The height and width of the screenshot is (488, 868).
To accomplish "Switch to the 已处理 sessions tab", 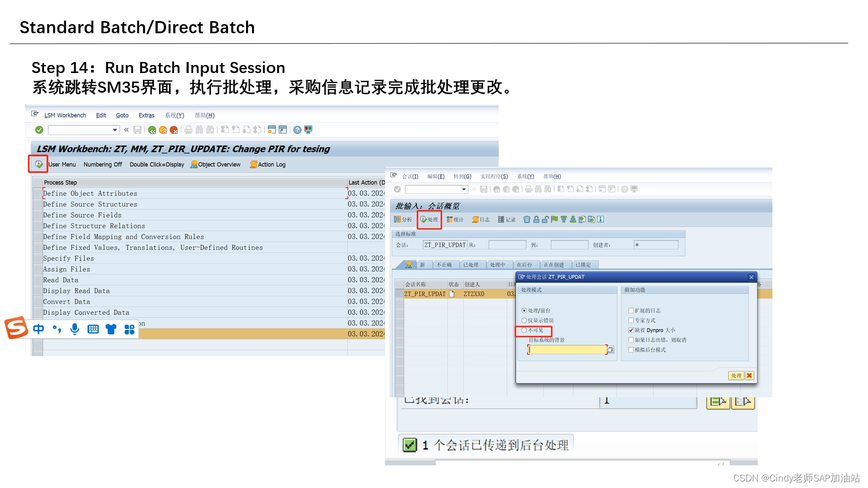I will (470, 265).
